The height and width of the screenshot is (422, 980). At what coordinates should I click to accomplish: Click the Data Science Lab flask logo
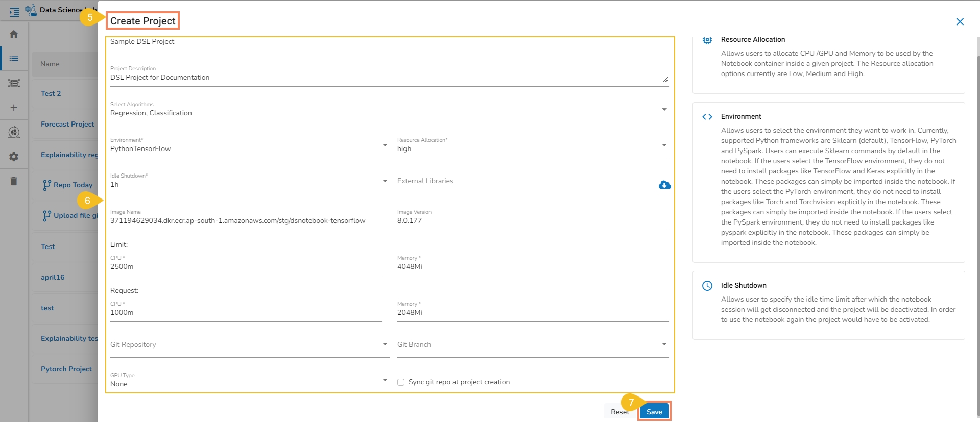pyautogui.click(x=31, y=10)
